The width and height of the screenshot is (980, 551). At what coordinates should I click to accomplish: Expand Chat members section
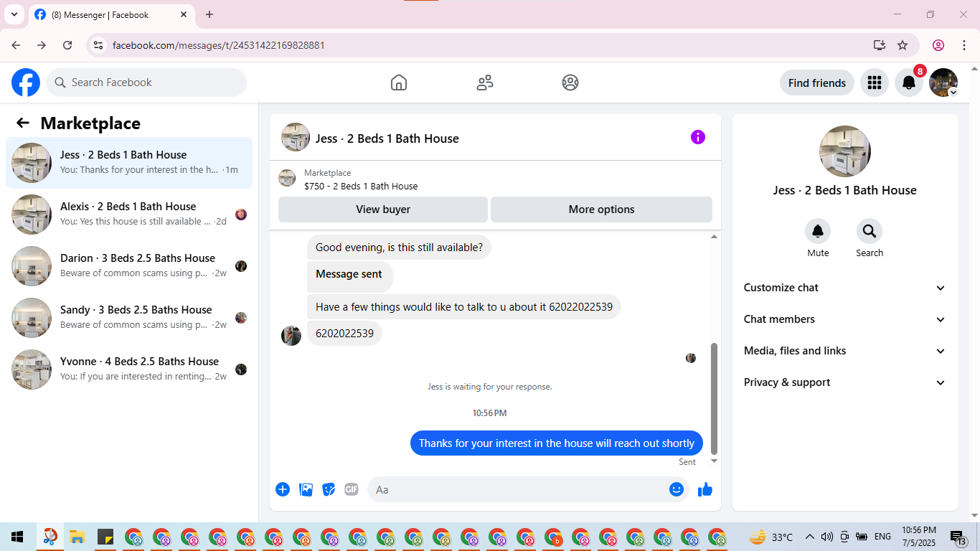[845, 319]
